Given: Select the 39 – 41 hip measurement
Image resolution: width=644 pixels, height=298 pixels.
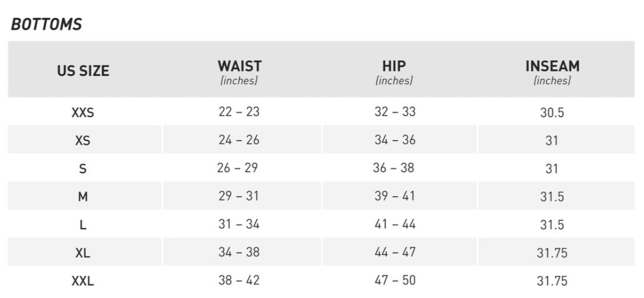Looking at the screenshot, I should 395,196.
